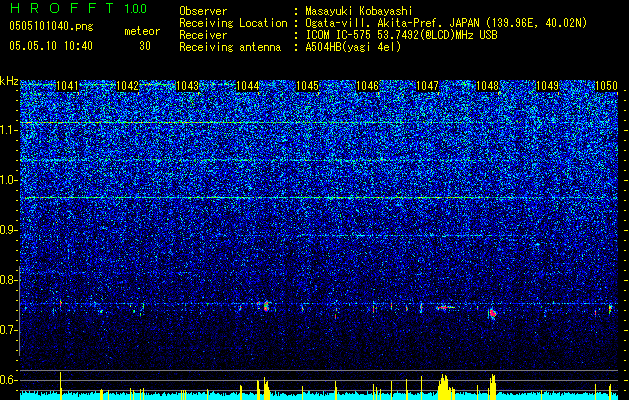This screenshot has width=629, height=400.
Task: Click the 1041 time marker
Action: (x=67, y=86)
